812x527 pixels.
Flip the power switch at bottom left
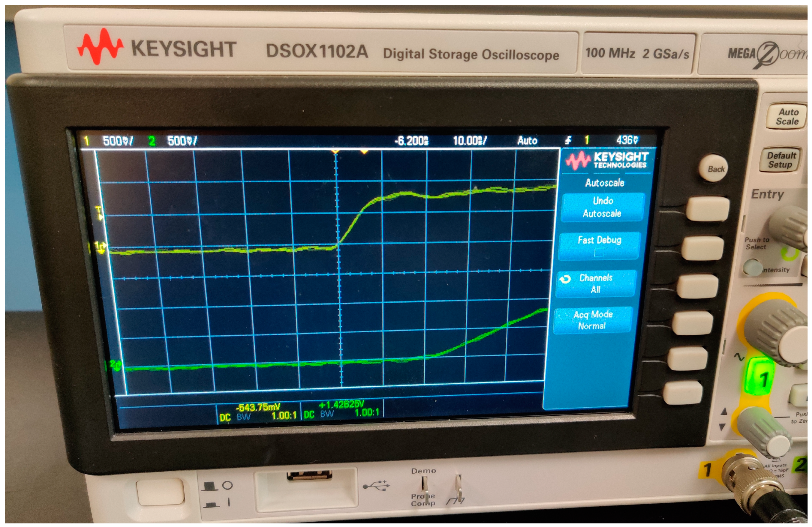(x=160, y=492)
